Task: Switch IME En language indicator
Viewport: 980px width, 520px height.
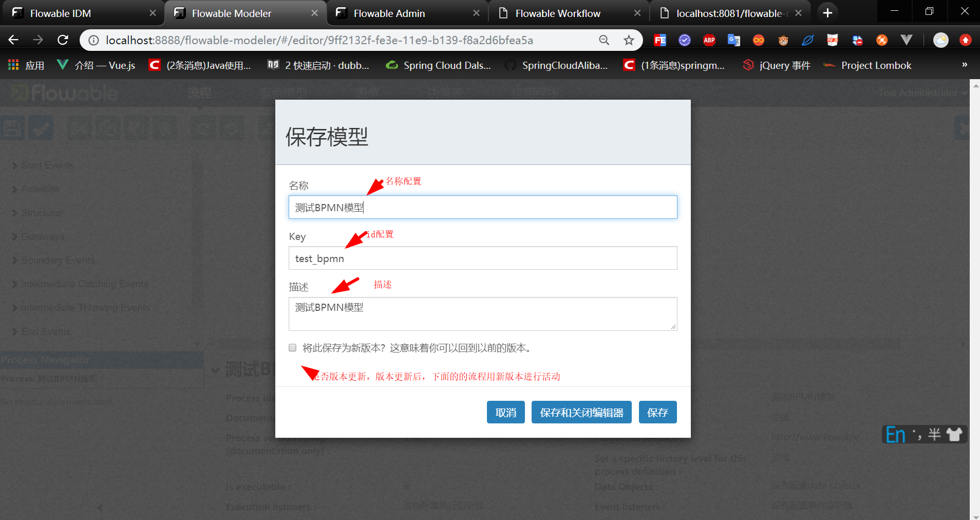Action: tap(896, 435)
